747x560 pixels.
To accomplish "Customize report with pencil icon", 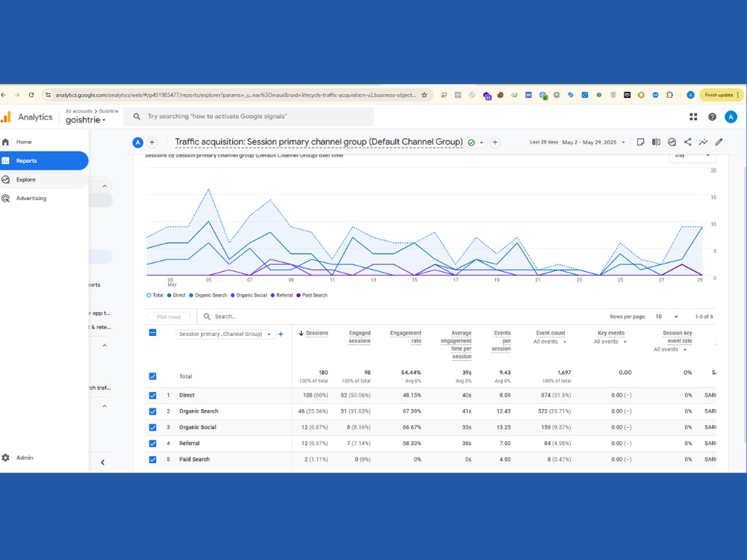I will pyautogui.click(x=719, y=142).
